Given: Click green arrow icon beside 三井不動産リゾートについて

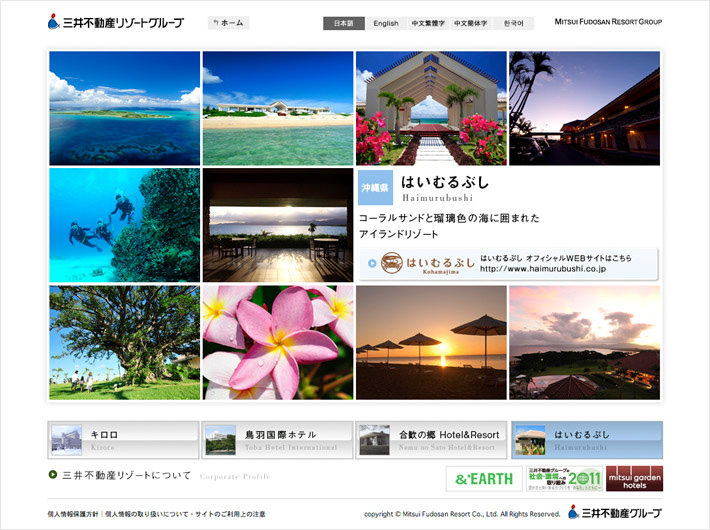Looking at the screenshot, I should pos(53,475).
